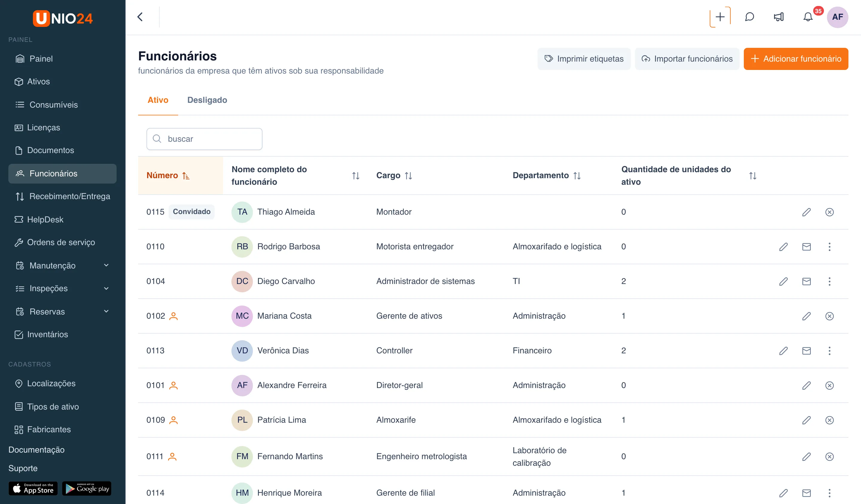Send email to Rodrigo Barbosa via envelope icon
The width and height of the screenshot is (861, 504).
pyautogui.click(x=806, y=247)
